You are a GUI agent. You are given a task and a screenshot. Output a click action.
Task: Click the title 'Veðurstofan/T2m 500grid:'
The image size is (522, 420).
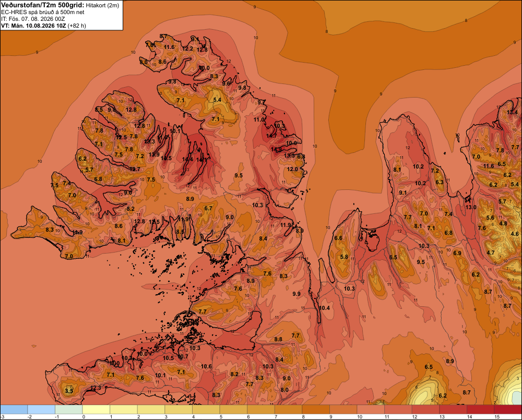(x=43, y=5)
